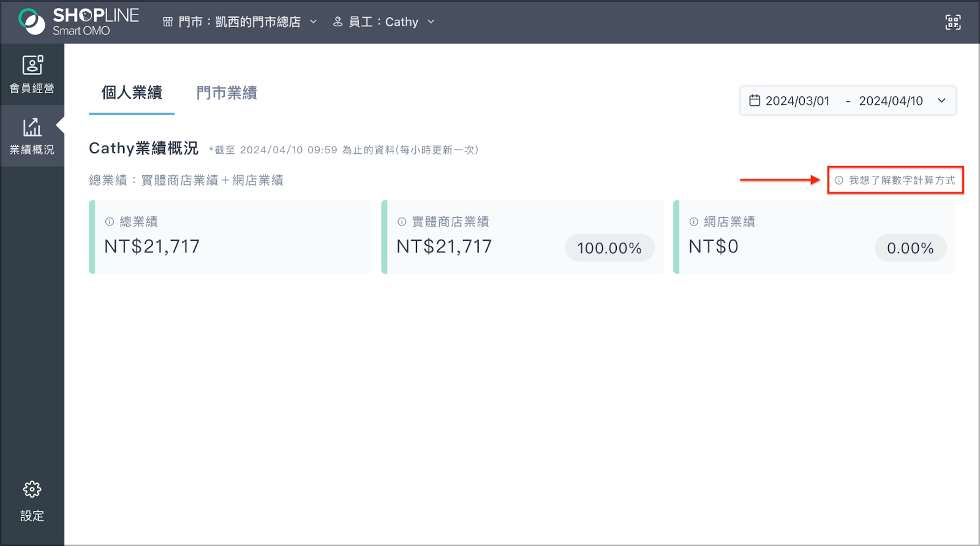Click the 100.00% badge in 實體商店業績 card
The image size is (980, 546).
point(609,248)
